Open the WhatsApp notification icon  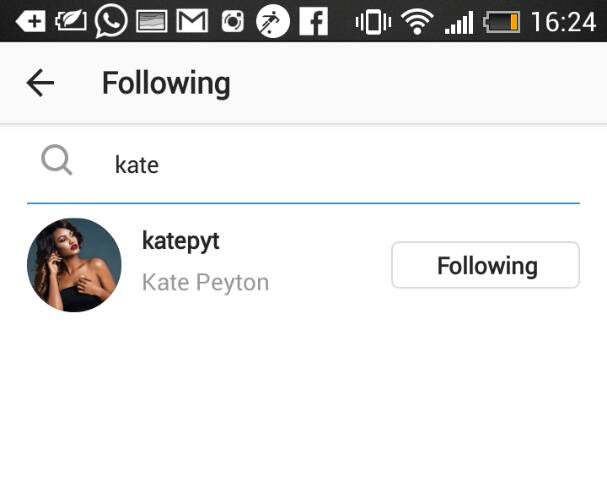coord(111,21)
